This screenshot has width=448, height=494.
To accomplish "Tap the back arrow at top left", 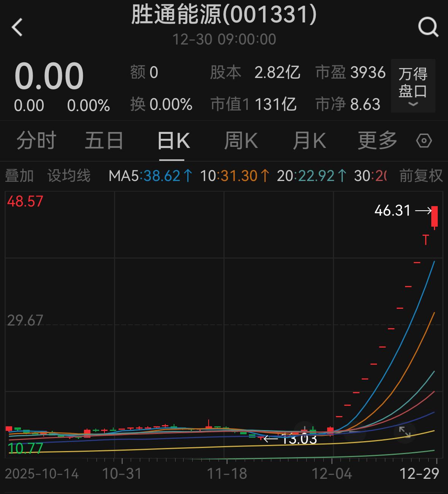I will (17, 27).
